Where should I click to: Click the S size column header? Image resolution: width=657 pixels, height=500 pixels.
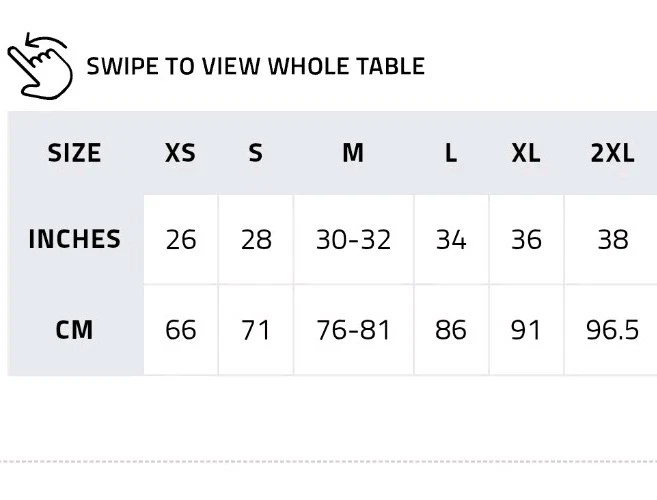255,153
